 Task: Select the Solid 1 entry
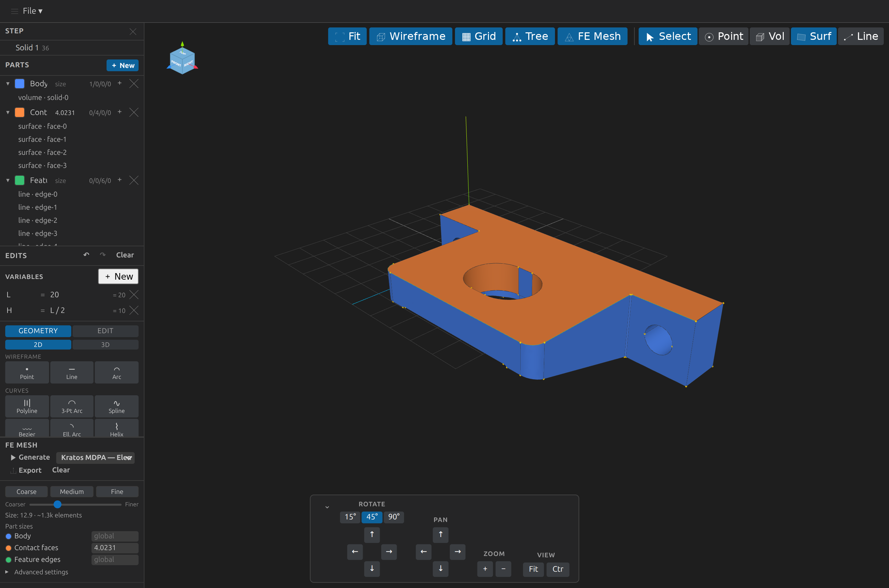(32, 48)
